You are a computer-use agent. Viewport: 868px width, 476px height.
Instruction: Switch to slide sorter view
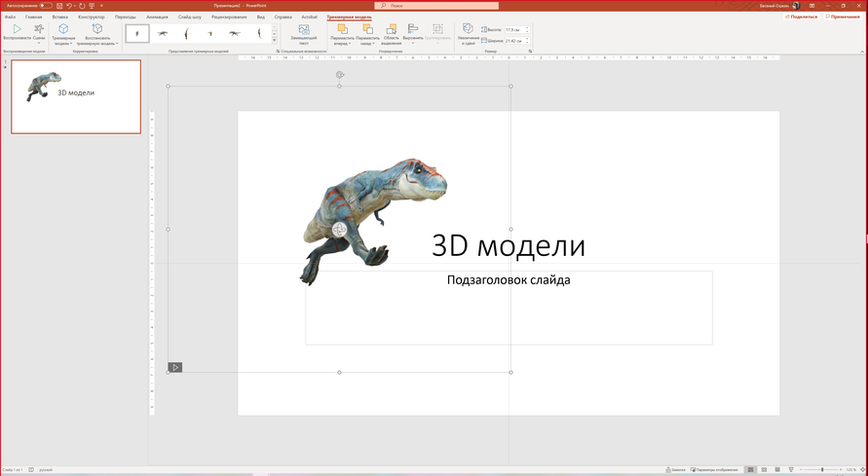(763, 470)
